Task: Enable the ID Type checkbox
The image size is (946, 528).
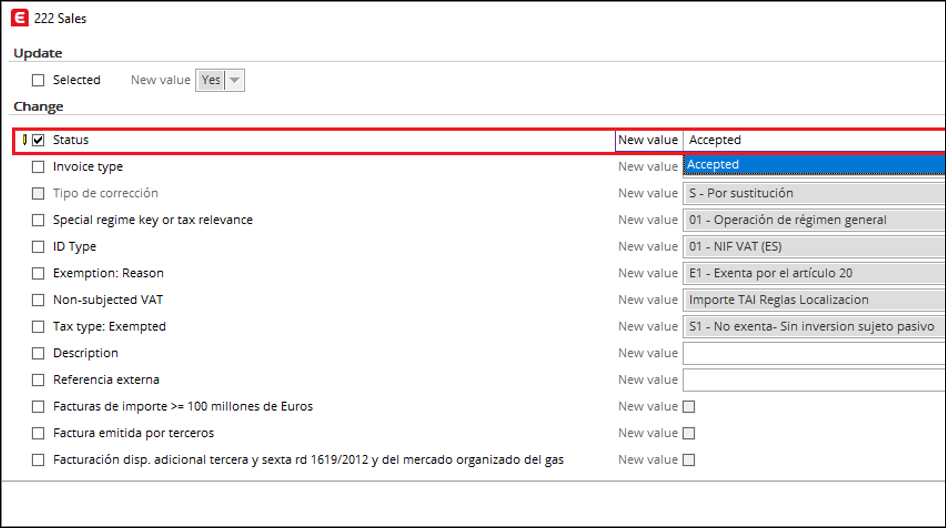Action: [38, 246]
